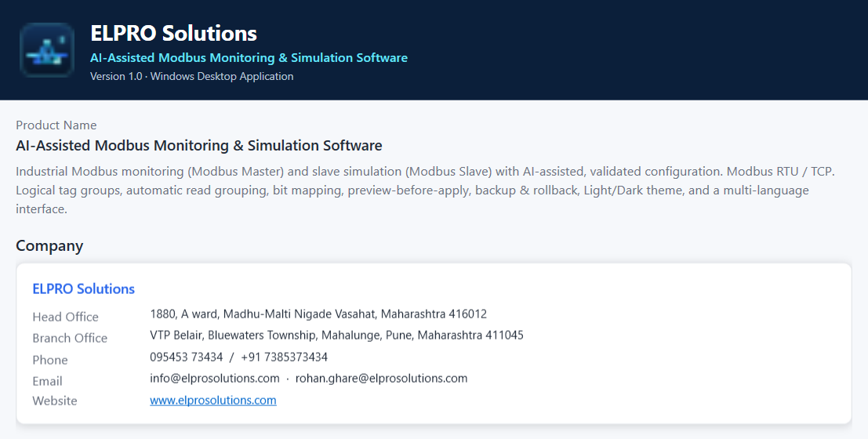The width and height of the screenshot is (868, 439).
Task: Click the Industrial Modbus monitoring description paragraph
Action: coord(425,190)
